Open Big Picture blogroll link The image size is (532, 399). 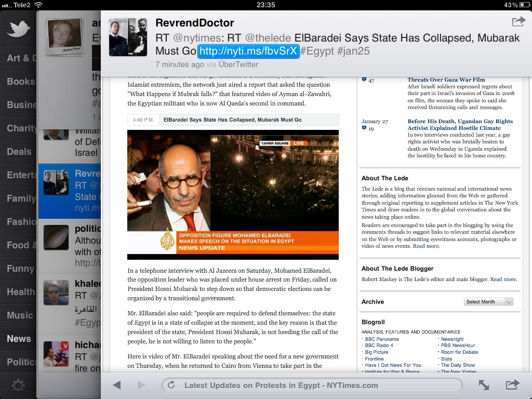[377, 352]
